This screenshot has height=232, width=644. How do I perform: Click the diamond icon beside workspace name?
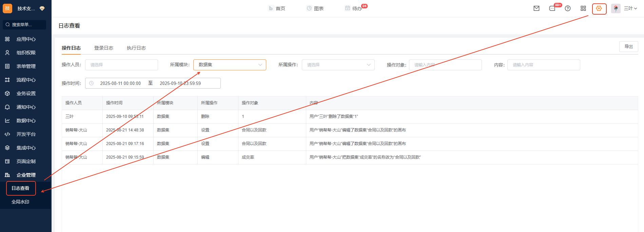(x=42, y=8)
